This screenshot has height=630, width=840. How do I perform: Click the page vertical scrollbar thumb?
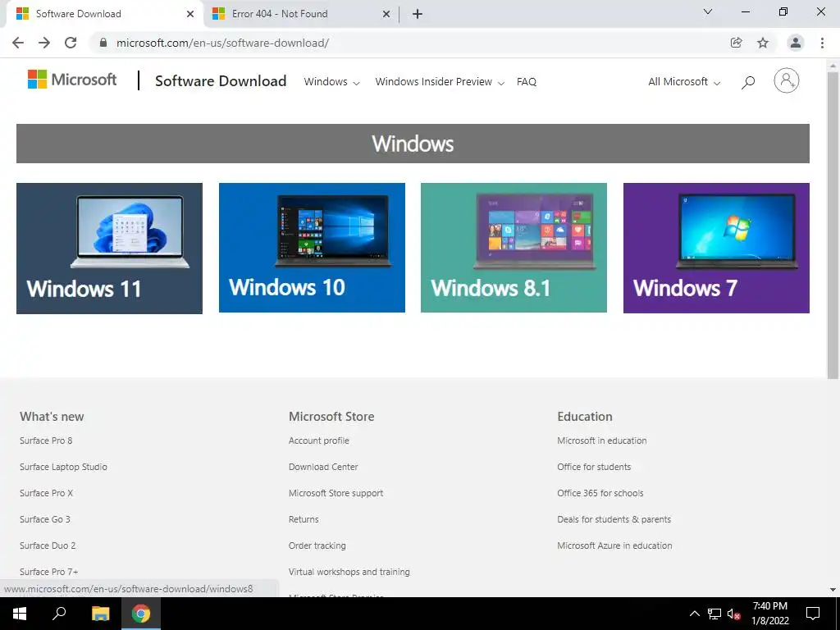(x=833, y=225)
